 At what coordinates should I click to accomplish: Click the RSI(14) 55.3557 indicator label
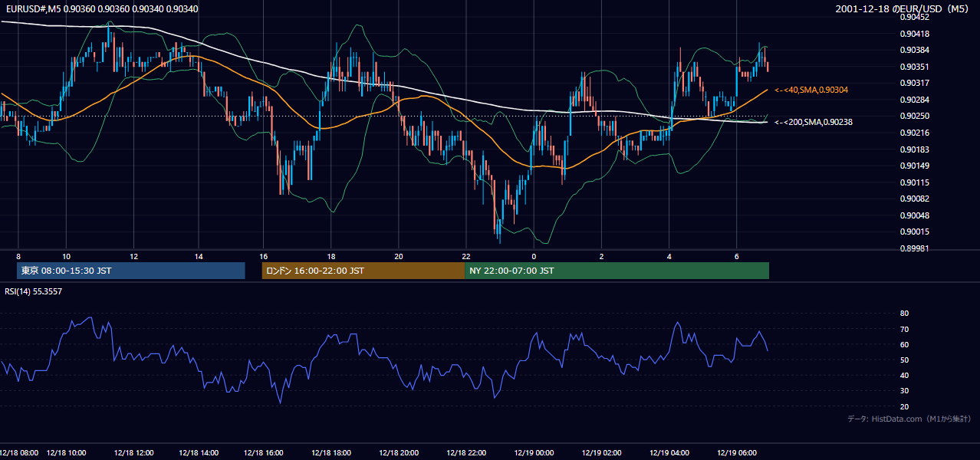tap(34, 291)
